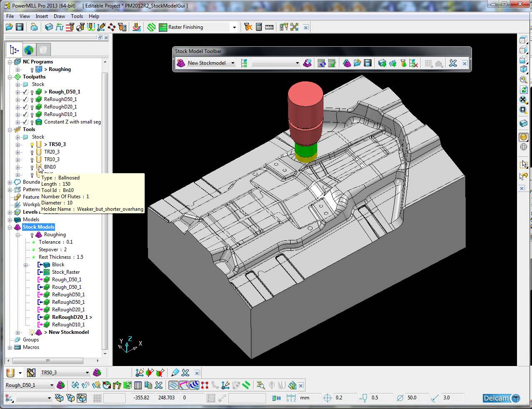The image size is (532, 409).
Task: Create stock model icon in Stock Model Toolbar
Action: 181,63
